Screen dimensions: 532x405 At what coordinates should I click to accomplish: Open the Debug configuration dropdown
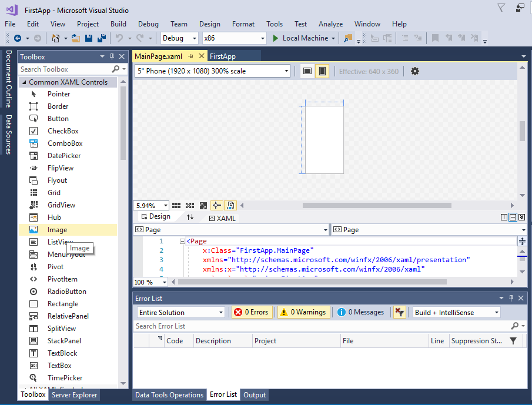click(x=195, y=38)
